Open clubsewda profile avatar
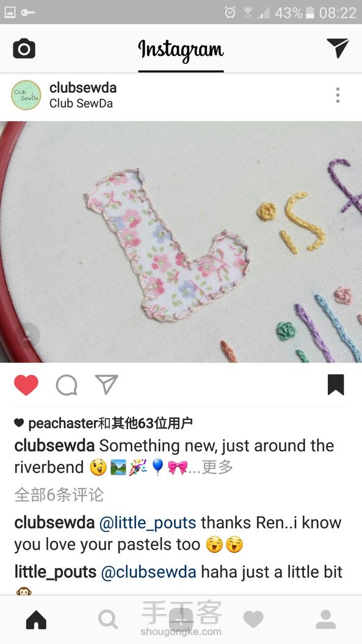The height and width of the screenshot is (644, 362). point(26,95)
